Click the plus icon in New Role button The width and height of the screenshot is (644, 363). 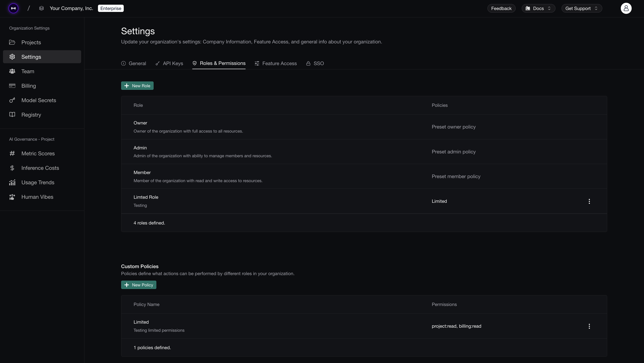127,86
